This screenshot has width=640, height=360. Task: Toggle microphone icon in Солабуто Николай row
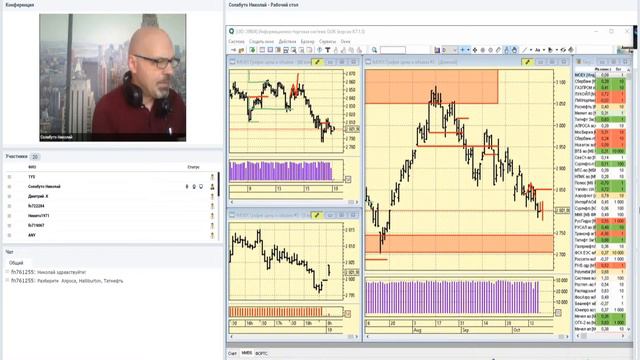click(x=187, y=187)
